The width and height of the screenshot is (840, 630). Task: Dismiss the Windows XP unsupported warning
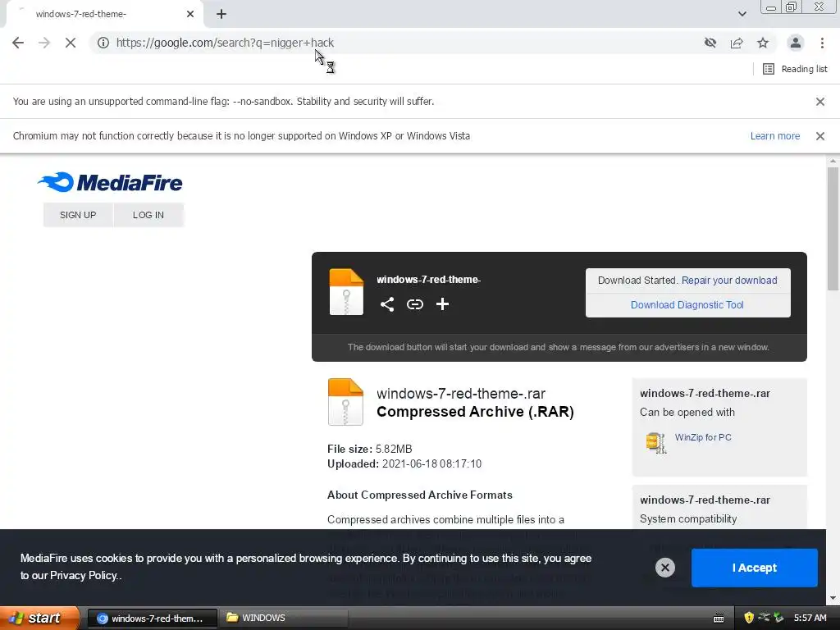click(820, 136)
